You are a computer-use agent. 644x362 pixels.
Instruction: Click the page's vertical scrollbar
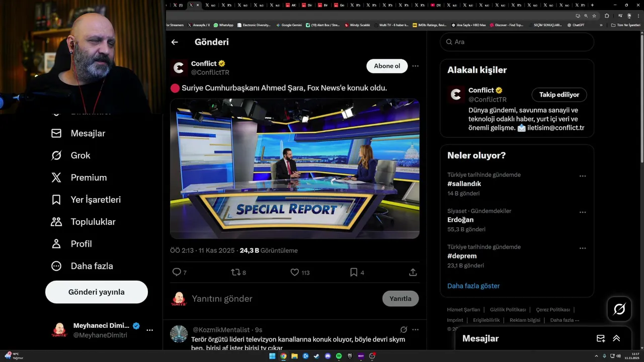coord(641,98)
